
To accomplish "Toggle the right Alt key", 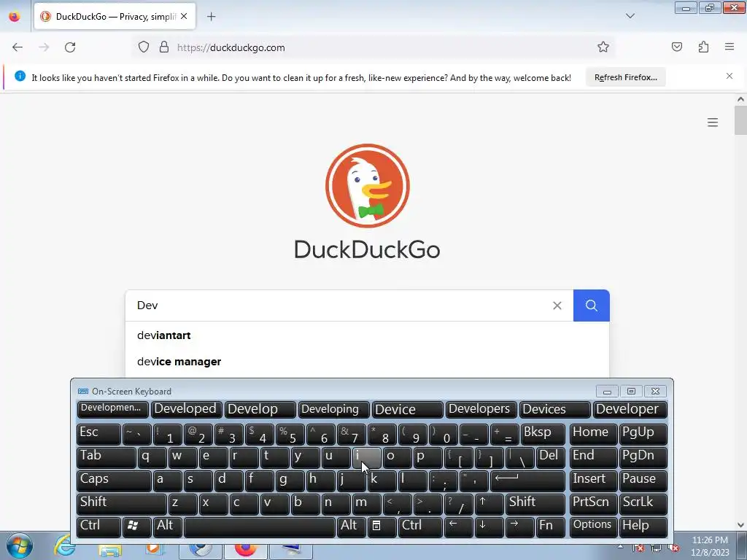I will click(351, 526).
